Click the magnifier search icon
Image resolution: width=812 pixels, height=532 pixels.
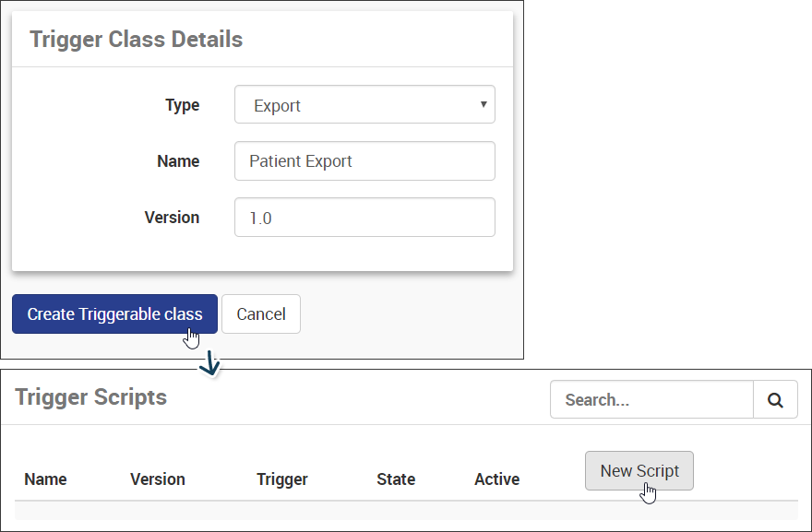pos(775,399)
